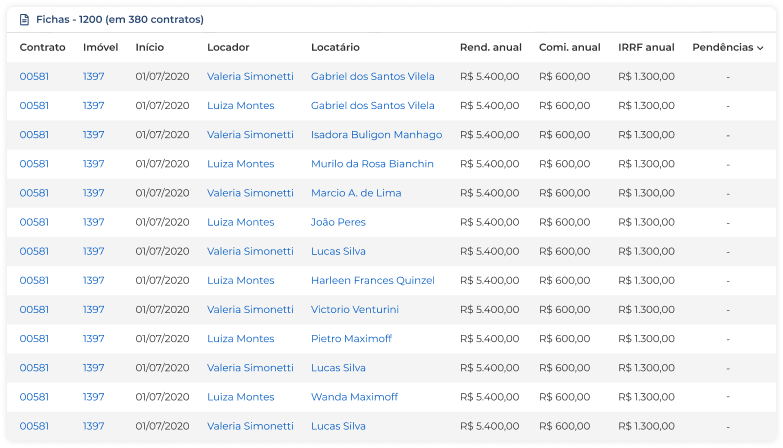
Task: Open imóvel 1397 in Victorio Venturini's row
Action: [93, 310]
